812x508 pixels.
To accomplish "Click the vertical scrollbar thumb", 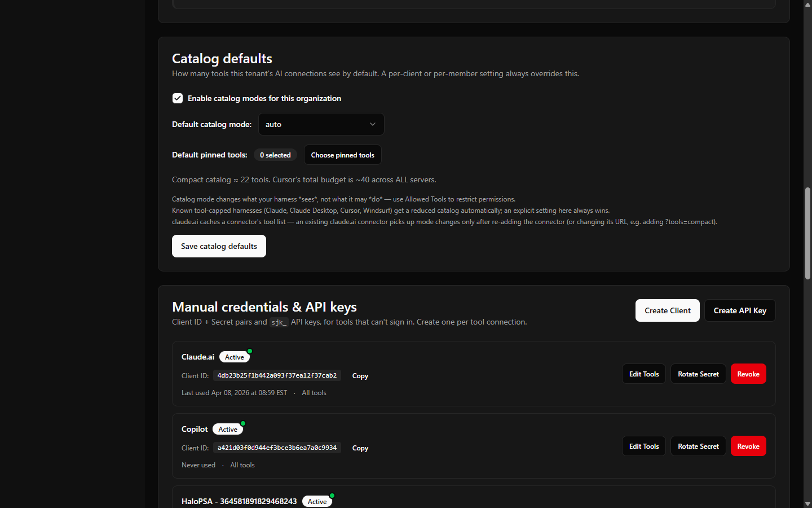I will [807, 233].
